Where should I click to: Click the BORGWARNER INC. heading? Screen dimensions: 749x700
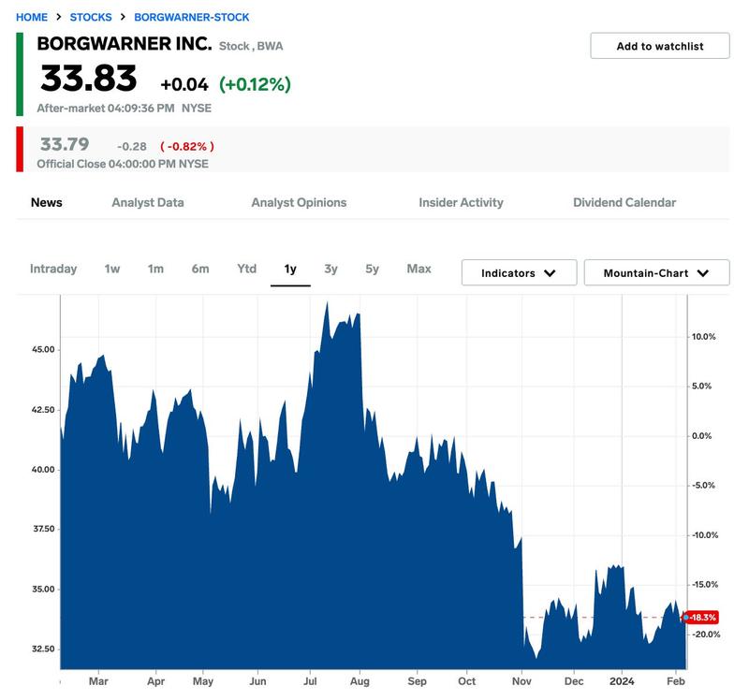click(x=125, y=43)
